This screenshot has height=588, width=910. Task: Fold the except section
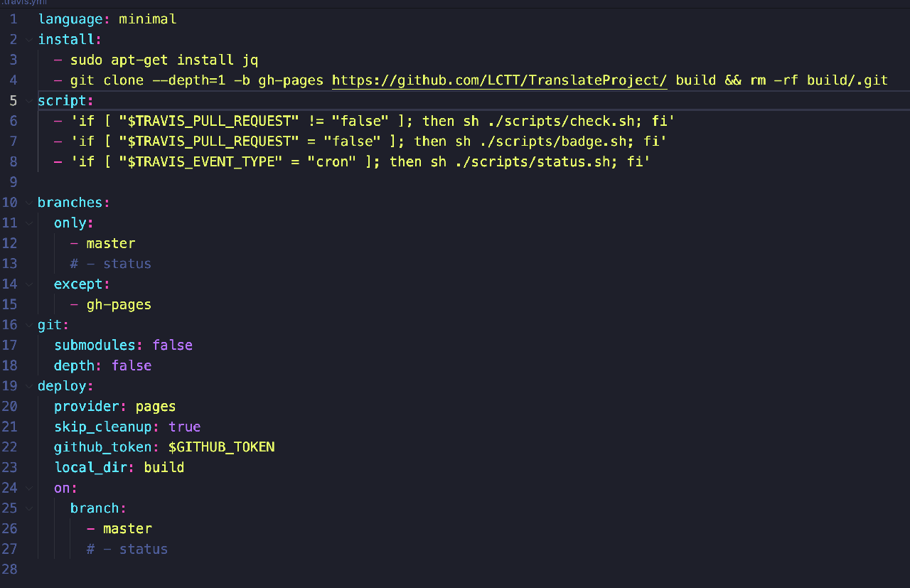(28, 284)
